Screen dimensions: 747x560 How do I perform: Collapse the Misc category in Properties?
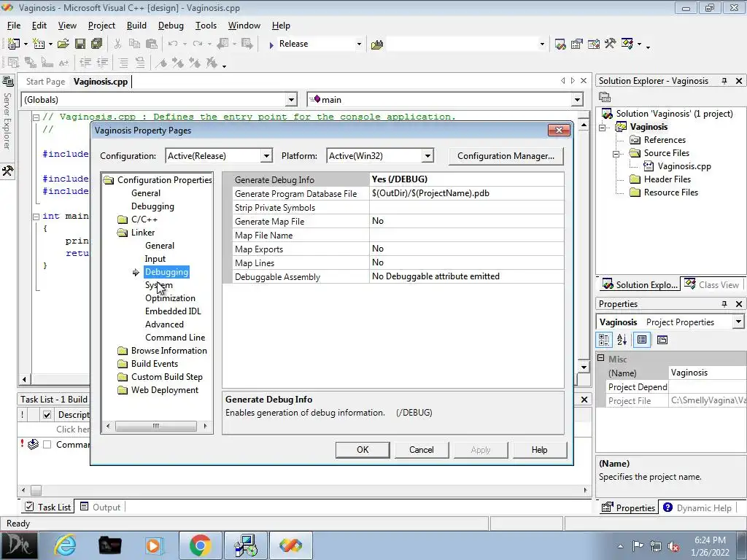(x=601, y=358)
